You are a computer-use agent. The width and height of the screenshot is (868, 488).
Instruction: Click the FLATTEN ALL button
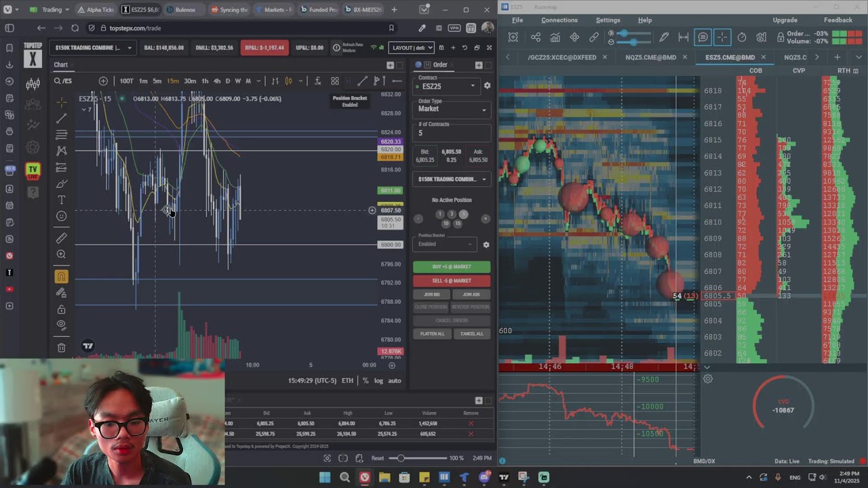432,333
